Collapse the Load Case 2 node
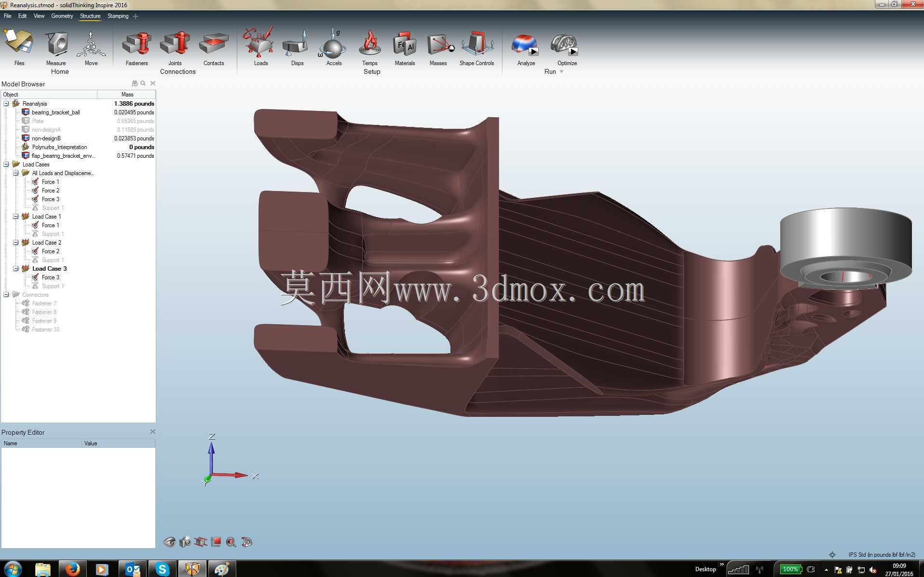 [16, 243]
